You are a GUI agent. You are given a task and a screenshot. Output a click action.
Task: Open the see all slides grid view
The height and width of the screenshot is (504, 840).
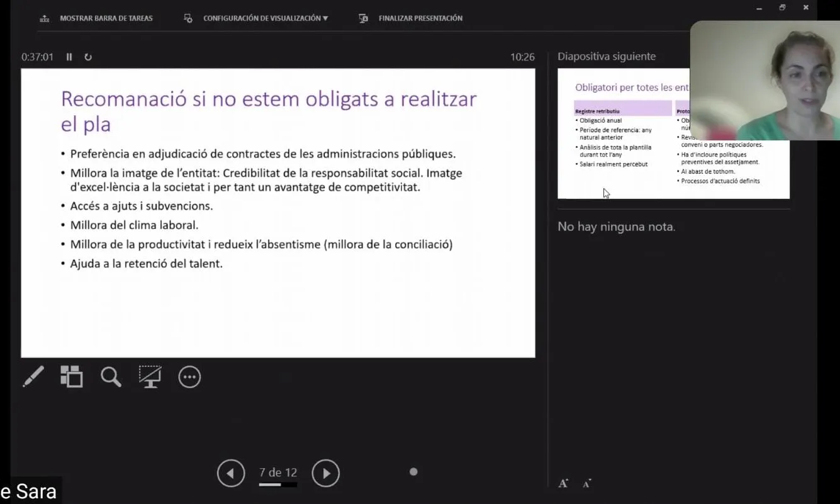(x=72, y=376)
